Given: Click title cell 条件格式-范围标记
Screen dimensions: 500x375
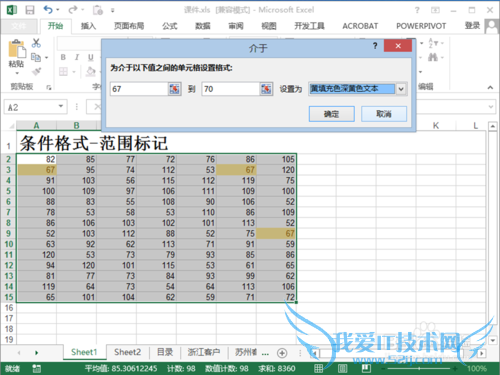Looking at the screenshot, I should pyautogui.click(x=94, y=143).
